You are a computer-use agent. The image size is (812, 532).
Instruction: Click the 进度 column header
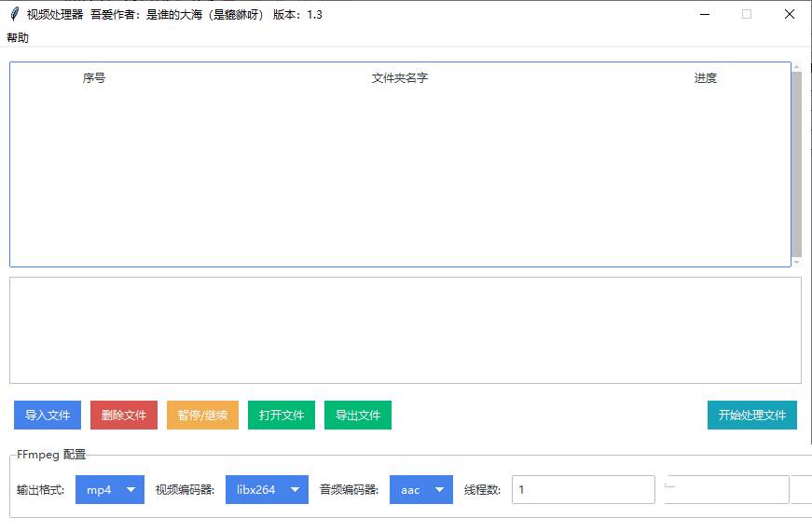click(706, 78)
